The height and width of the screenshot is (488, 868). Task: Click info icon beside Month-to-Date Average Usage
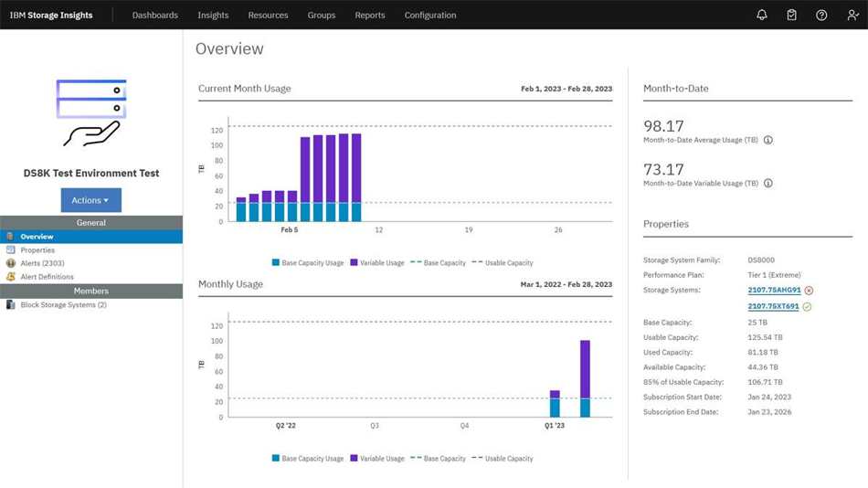[768, 140]
